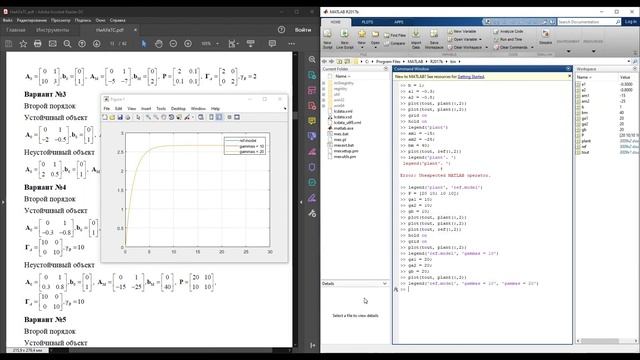Open Figure window Tools menu
Screen dimensions: 640x360
point(161,109)
